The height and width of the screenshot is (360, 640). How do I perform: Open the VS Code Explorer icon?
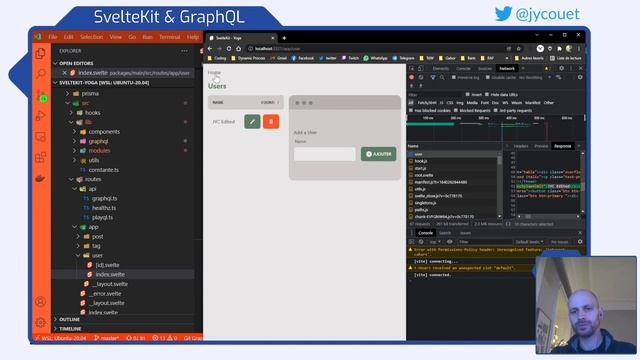(40, 53)
